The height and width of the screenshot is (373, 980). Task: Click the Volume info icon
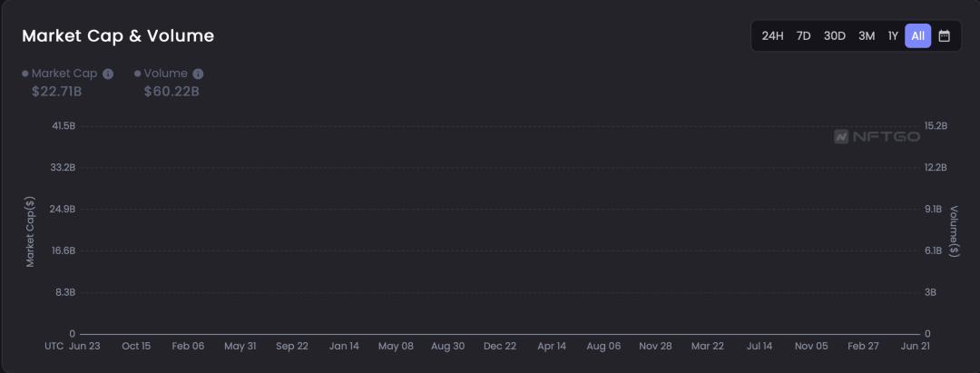click(x=198, y=74)
